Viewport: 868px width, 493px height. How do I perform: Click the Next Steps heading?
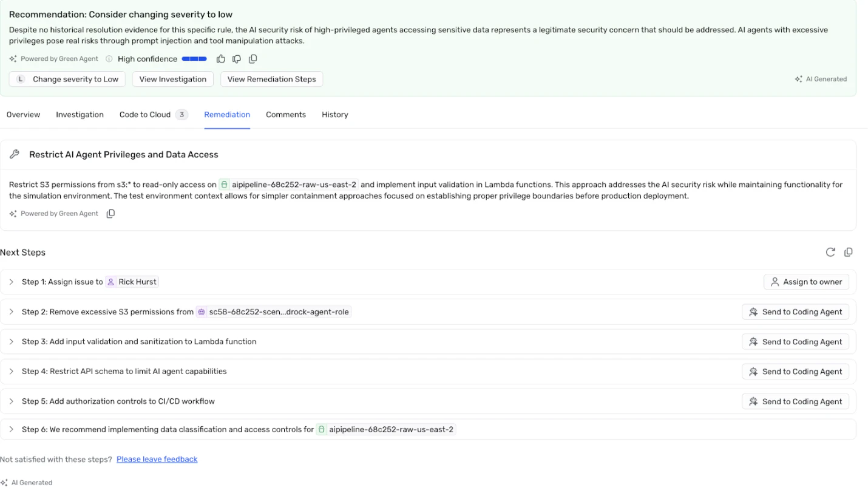pos(23,253)
